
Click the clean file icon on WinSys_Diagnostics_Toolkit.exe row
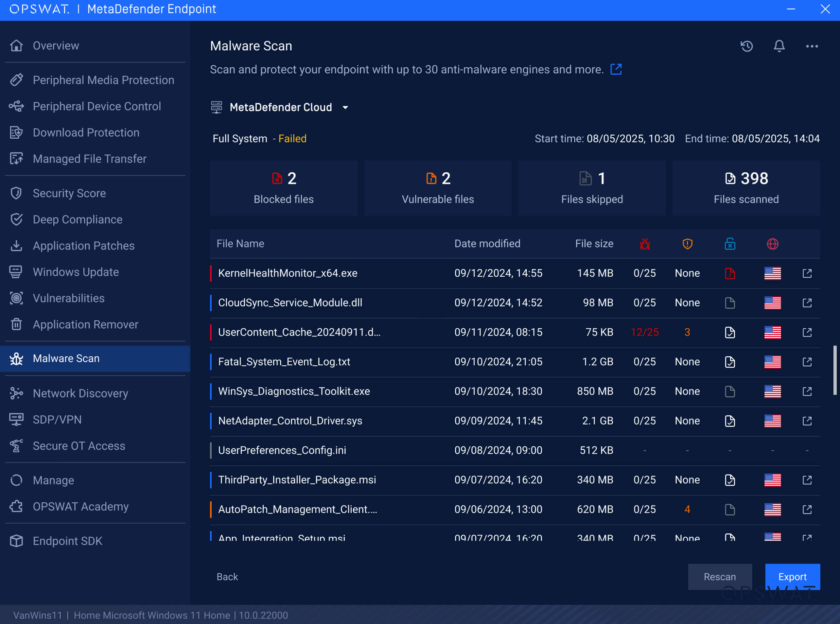click(730, 391)
